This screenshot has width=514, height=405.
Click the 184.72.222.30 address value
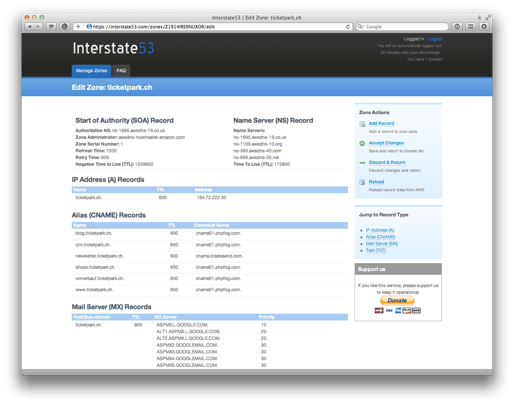pos(211,198)
